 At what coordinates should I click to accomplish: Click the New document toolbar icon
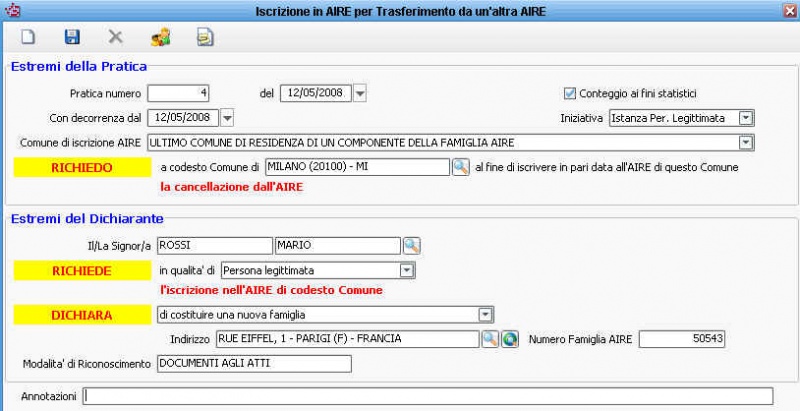(28, 37)
